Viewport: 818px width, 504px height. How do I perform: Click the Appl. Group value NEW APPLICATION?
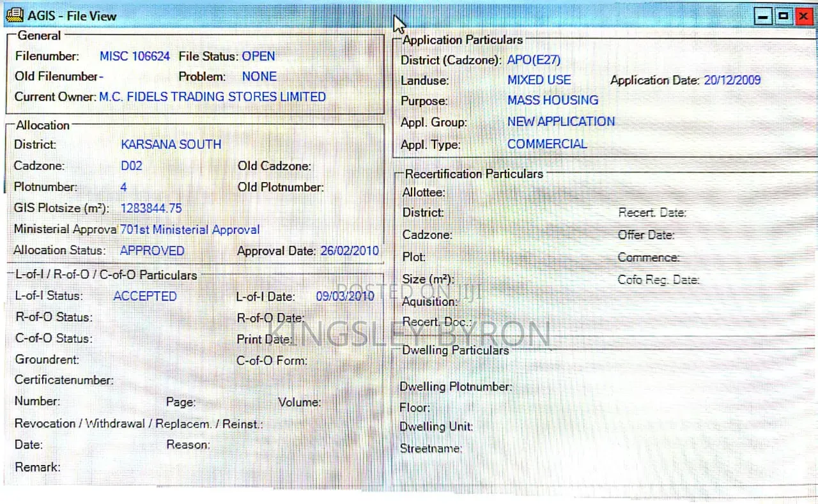click(x=561, y=121)
